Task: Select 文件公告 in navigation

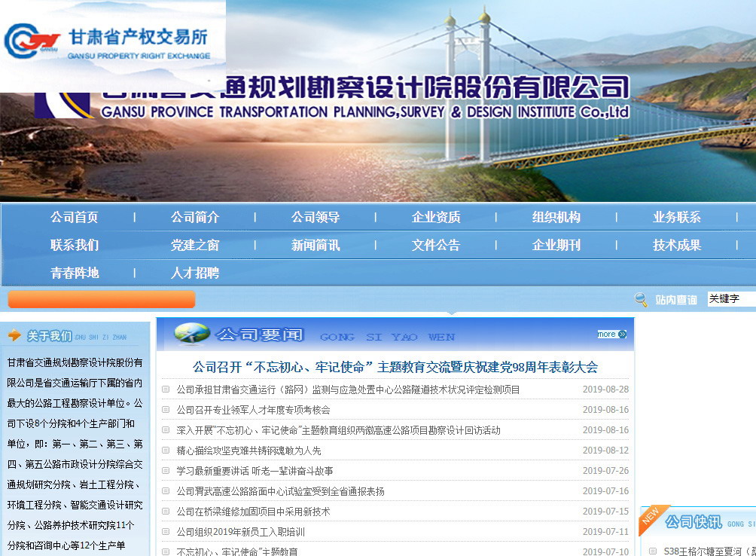Action: coord(436,245)
